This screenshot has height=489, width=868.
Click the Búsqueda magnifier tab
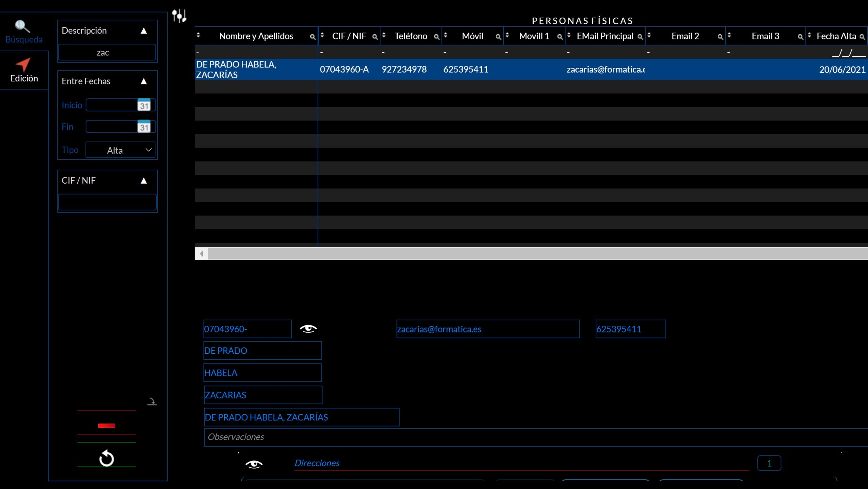(x=24, y=32)
